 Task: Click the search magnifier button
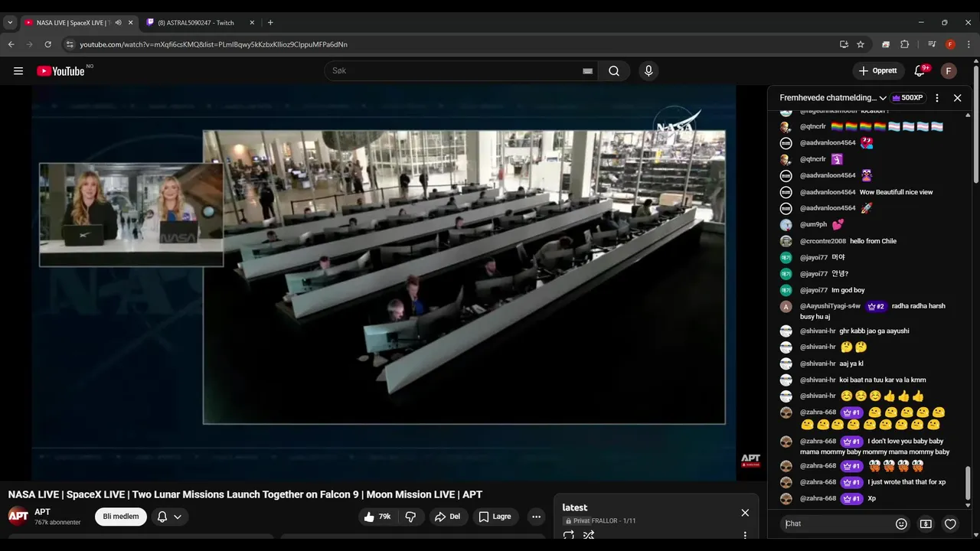[x=614, y=71]
